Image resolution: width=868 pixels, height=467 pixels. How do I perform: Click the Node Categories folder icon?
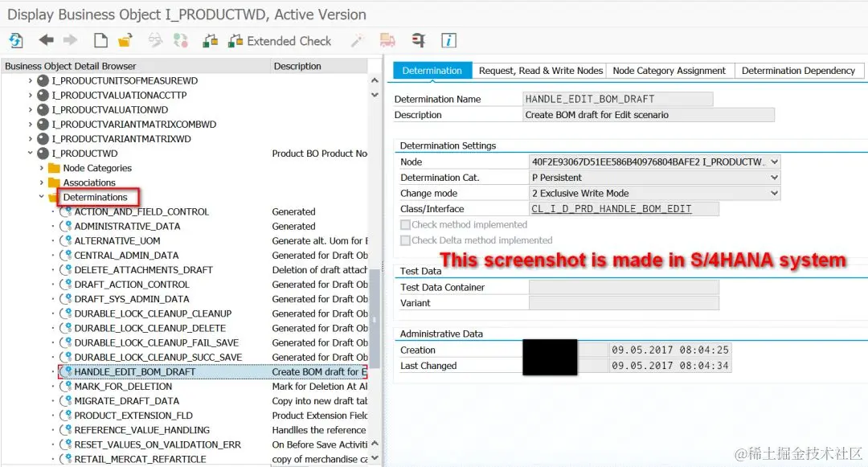tap(54, 168)
